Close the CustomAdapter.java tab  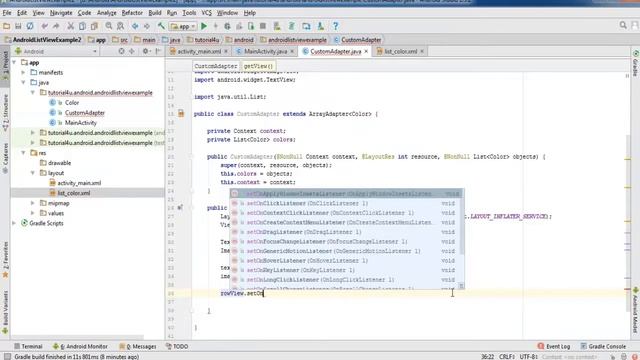pos(366,51)
